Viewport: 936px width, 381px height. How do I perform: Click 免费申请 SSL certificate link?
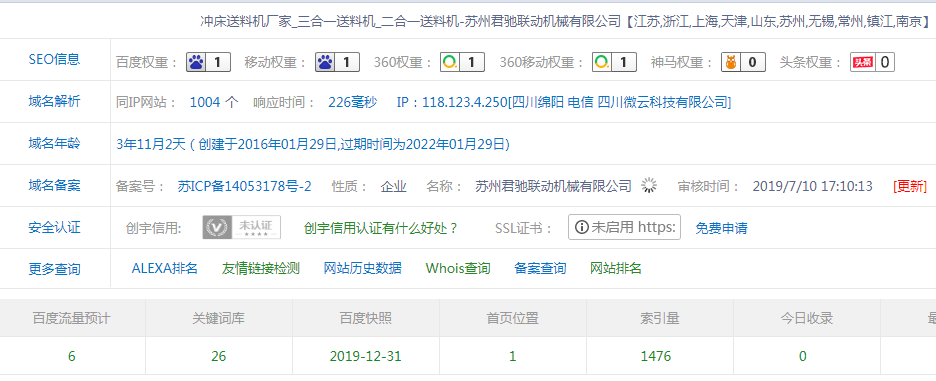(721, 228)
